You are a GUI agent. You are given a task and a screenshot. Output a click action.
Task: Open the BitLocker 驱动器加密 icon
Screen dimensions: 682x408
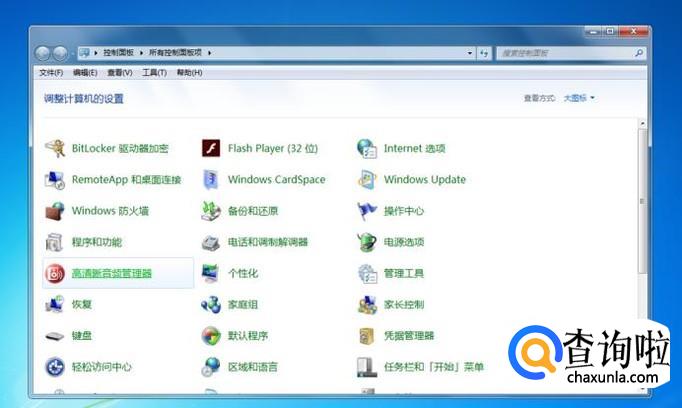55,148
